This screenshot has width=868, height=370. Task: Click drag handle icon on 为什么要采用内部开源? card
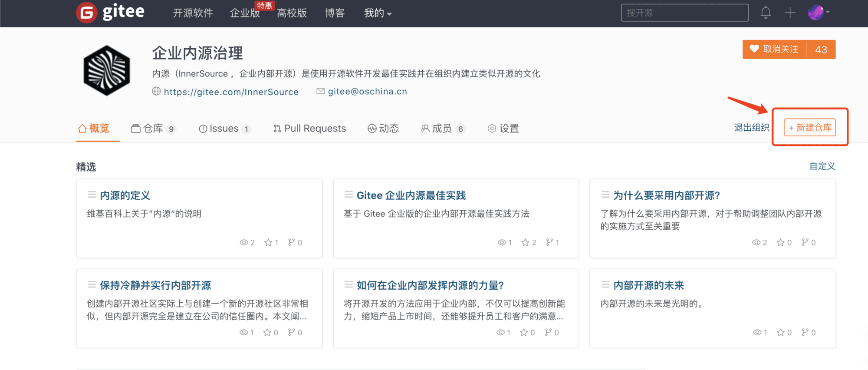tap(605, 195)
